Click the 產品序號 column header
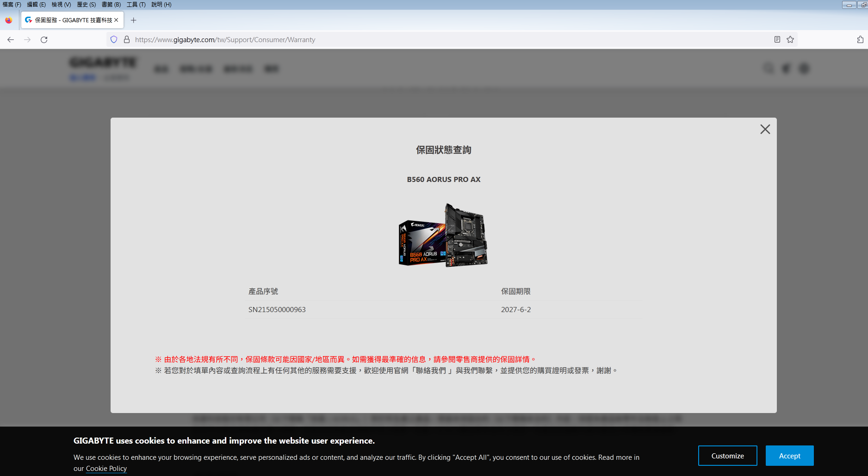 263,291
